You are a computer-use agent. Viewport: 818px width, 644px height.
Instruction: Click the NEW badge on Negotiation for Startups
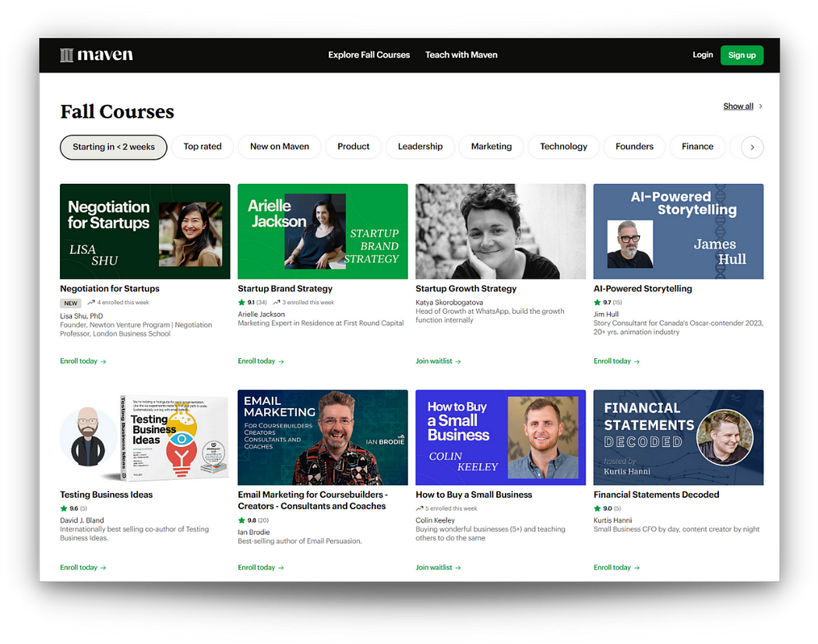pos(70,303)
